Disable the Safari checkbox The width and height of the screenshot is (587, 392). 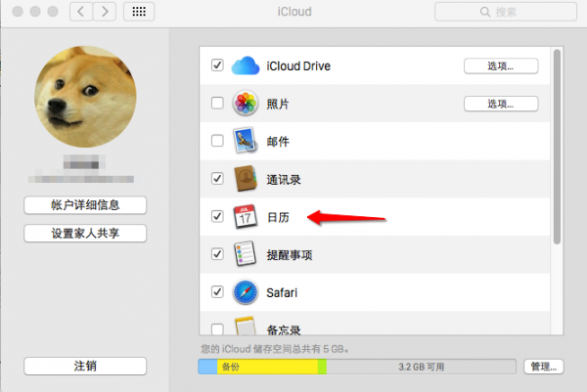217,291
